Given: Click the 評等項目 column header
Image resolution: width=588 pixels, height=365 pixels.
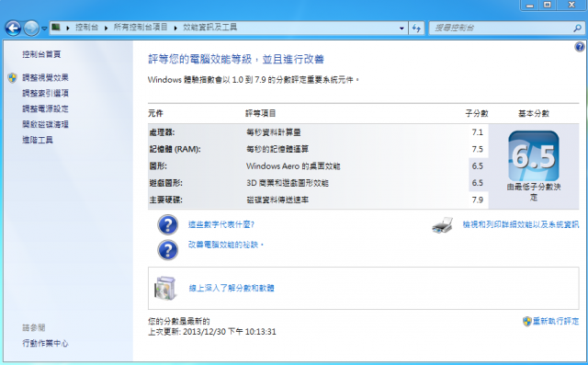Looking at the screenshot, I should [x=261, y=113].
